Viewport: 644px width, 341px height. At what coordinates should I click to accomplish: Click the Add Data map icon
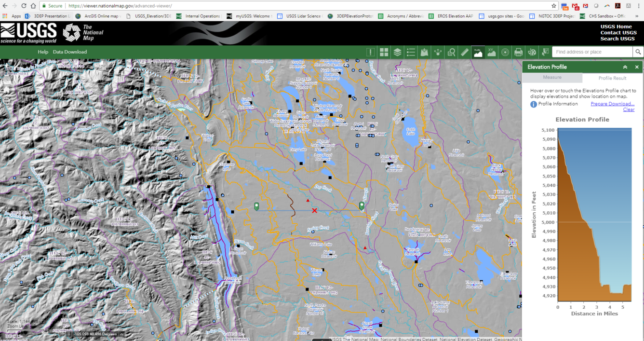click(x=424, y=52)
